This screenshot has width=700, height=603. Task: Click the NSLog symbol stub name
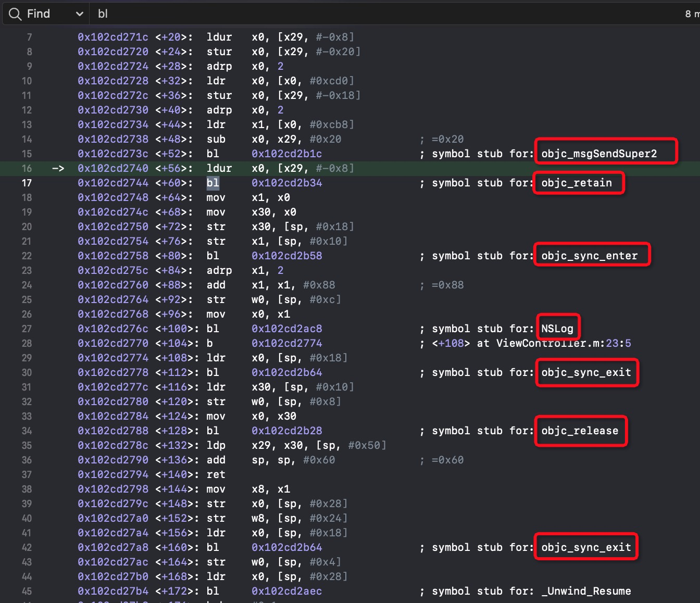coord(557,329)
